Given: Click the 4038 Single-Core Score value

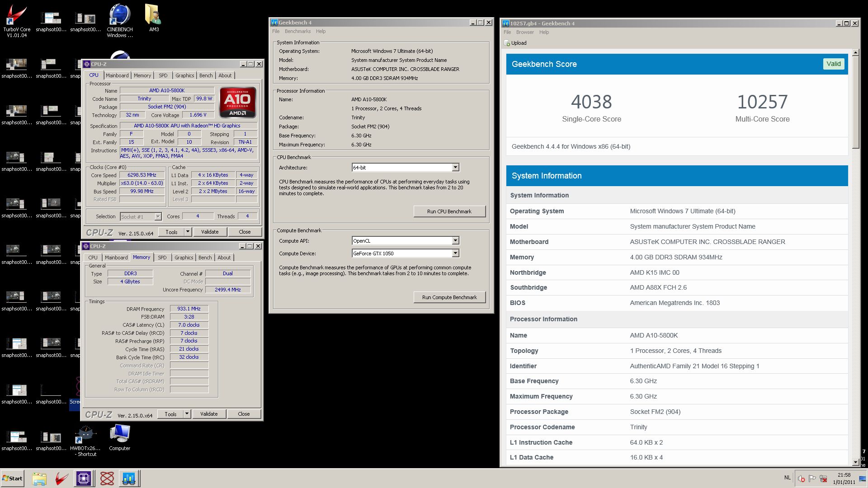Looking at the screenshot, I should (x=591, y=102).
